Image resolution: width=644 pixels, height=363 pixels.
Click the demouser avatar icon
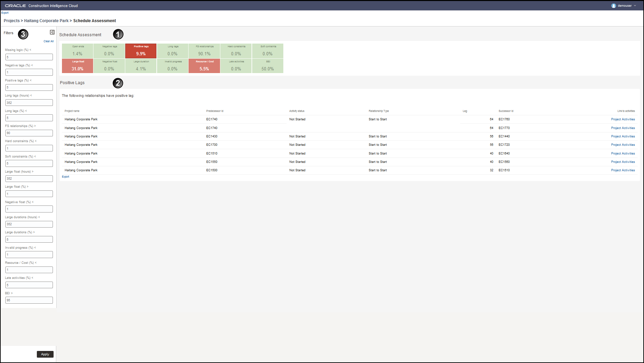[x=614, y=6]
